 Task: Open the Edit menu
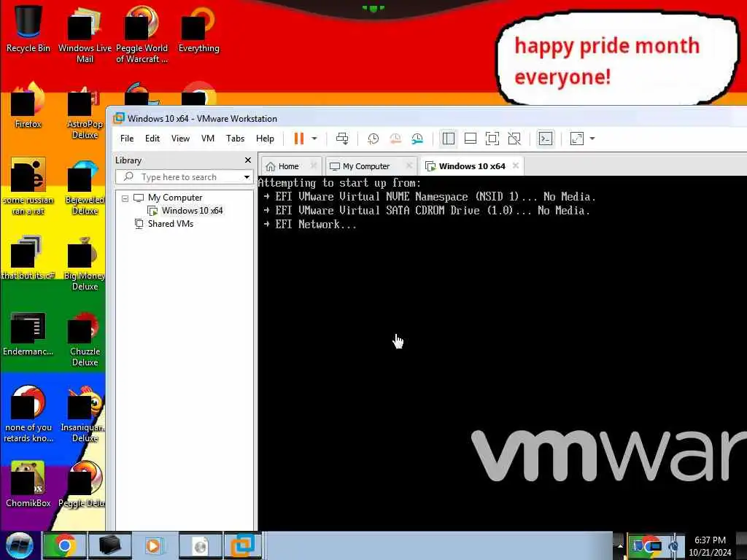(x=152, y=139)
